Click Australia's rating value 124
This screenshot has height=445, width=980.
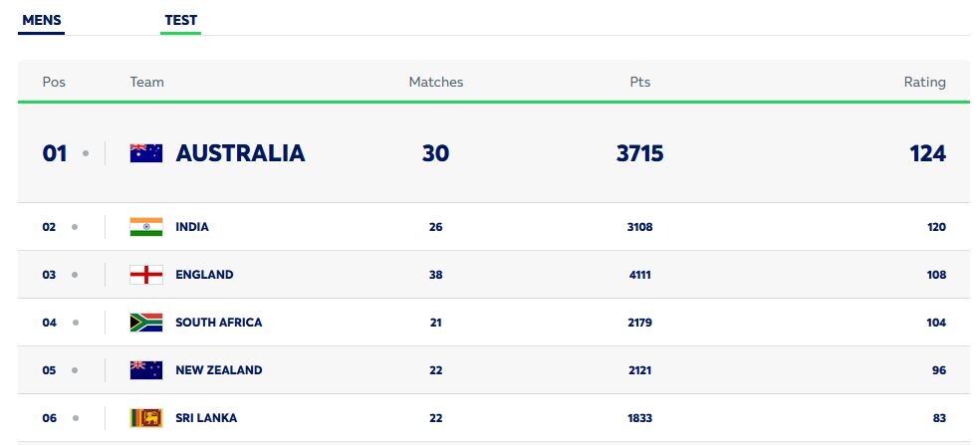click(x=927, y=153)
